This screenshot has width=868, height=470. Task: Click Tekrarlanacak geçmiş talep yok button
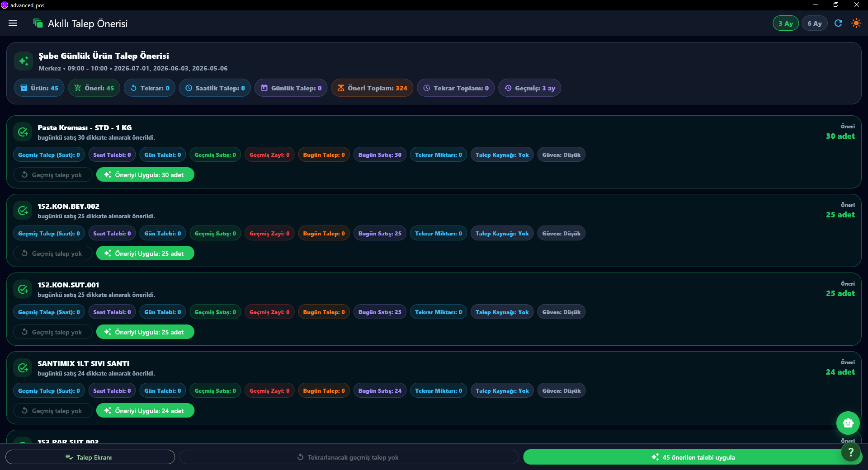coord(349,457)
